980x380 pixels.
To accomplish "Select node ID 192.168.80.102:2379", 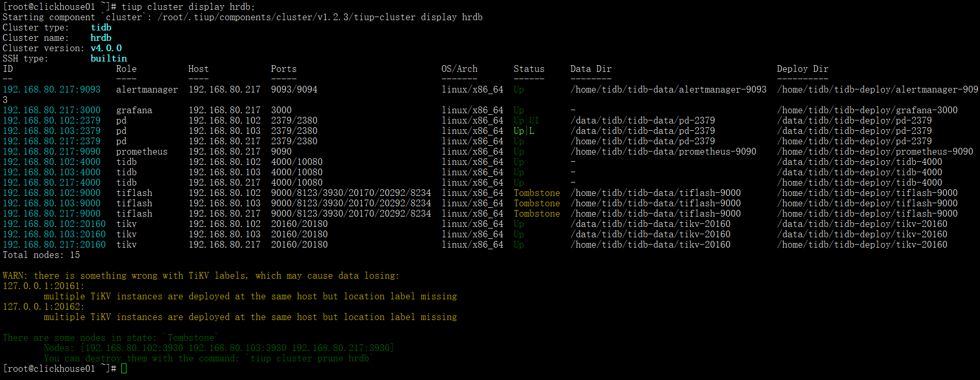I will click(52, 120).
